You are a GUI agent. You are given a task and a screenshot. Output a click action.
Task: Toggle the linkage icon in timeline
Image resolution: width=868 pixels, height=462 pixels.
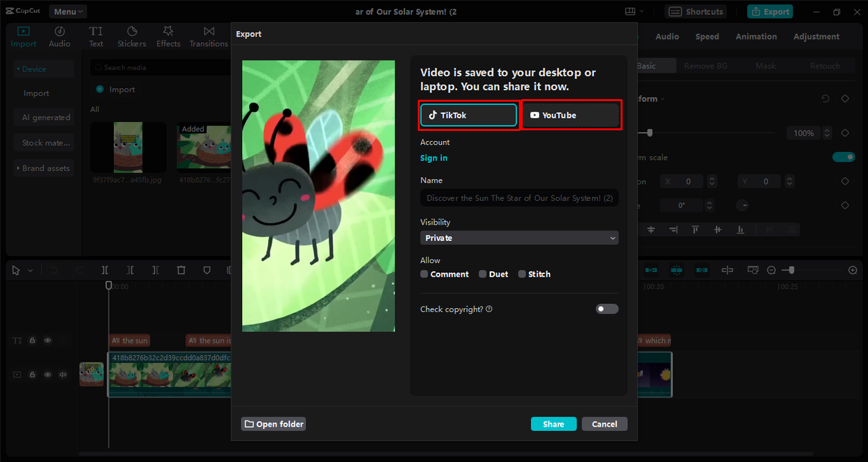click(x=702, y=270)
